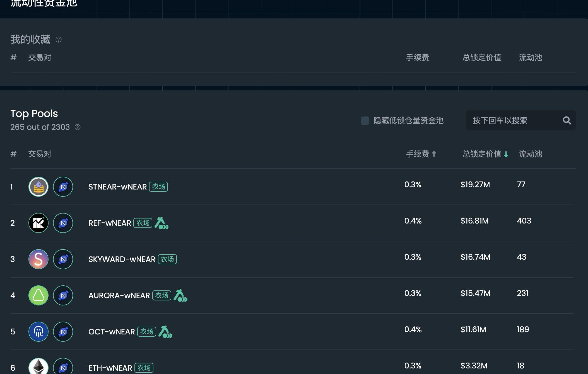
Task: Enable 隐藏低锁仓量资金池 checkbox
Action: tap(365, 120)
